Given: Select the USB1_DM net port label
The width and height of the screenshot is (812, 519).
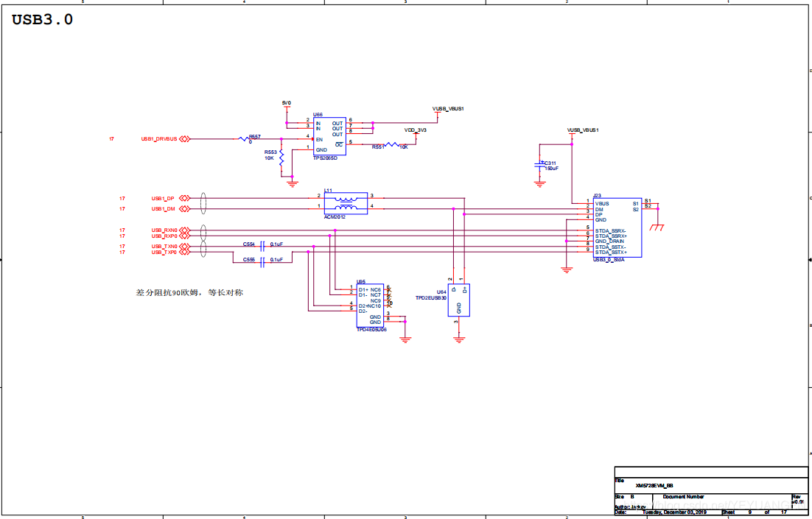Looking at the screenshot, I should (163, 209).
